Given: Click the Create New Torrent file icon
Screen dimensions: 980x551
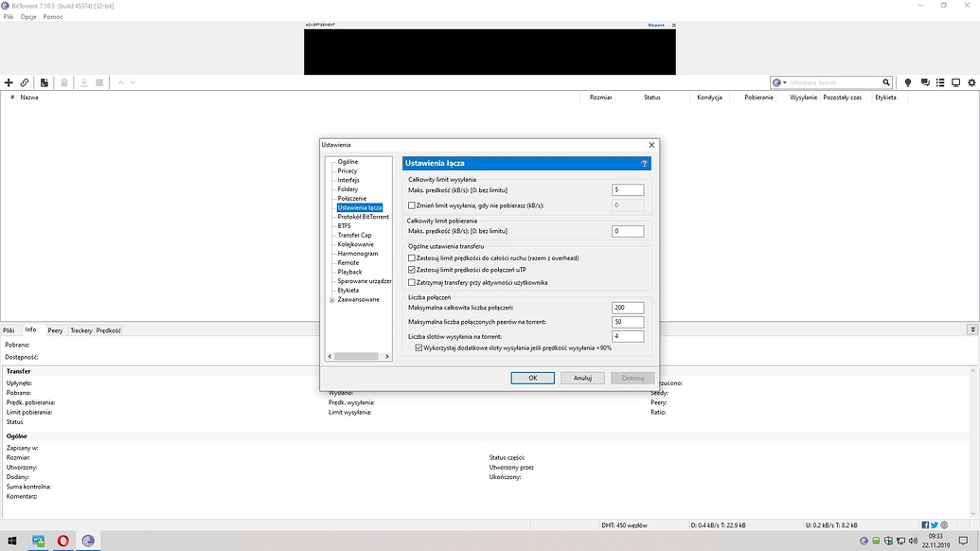Looking at the screenshot, I should pos(45,83).
